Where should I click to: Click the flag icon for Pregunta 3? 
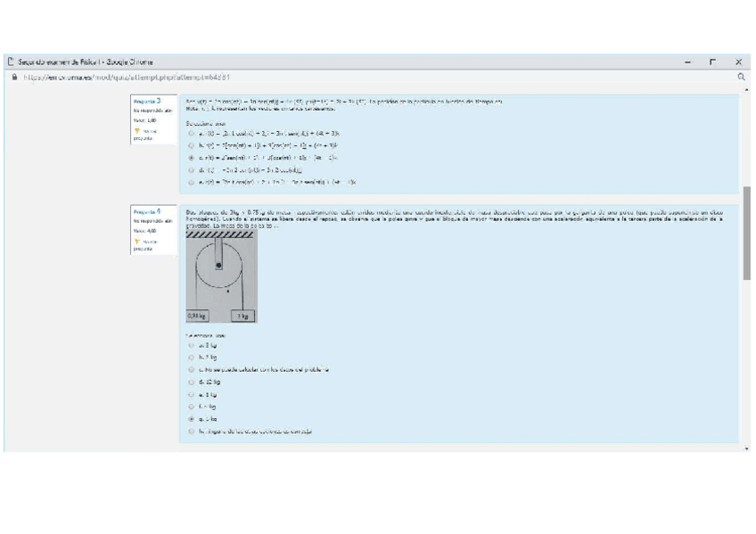click(x=136, y=130)
